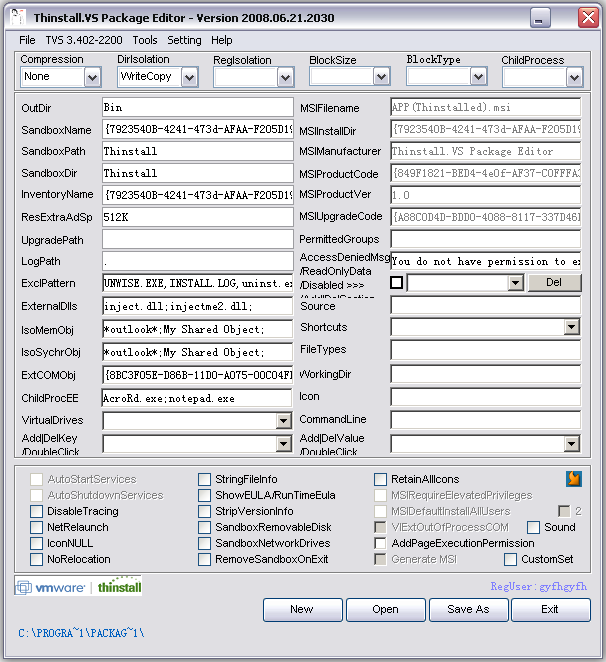Open the TVS 3.402-2200 menu

84,40
